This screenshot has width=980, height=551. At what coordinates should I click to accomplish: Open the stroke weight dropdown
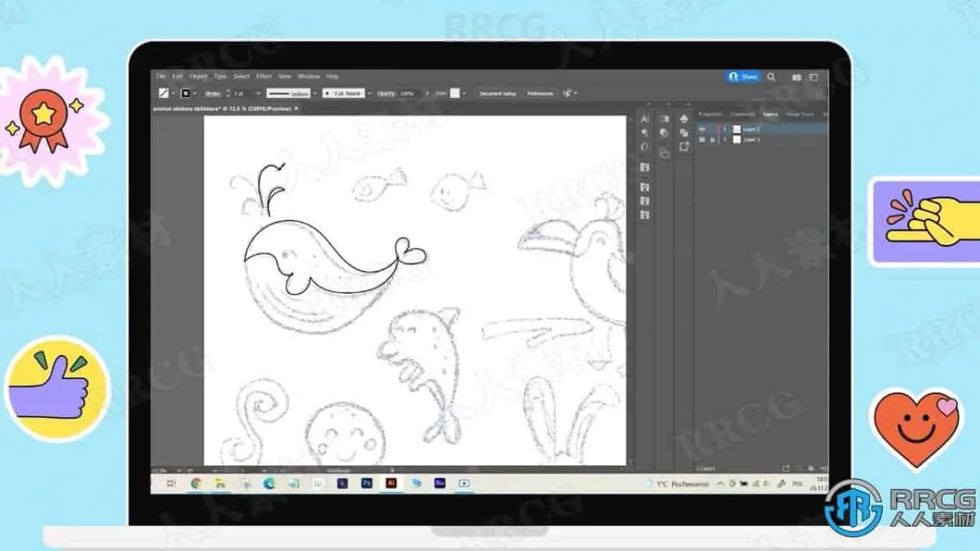click(x=258, y=93)
